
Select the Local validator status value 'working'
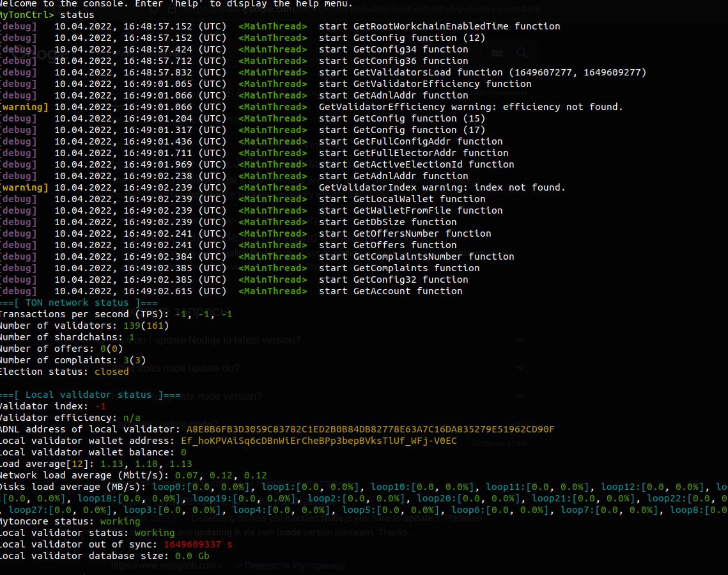pyautogui.click(x=155, y=533)
